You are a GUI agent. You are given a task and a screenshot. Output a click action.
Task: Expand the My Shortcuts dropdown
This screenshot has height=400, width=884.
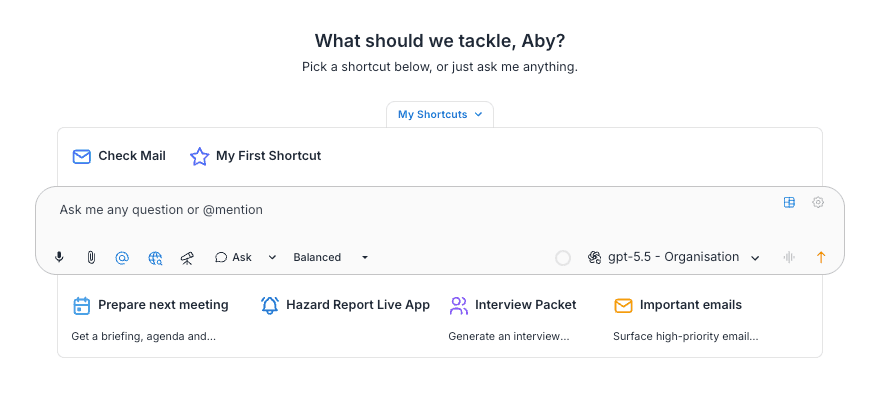coord(440,114)
